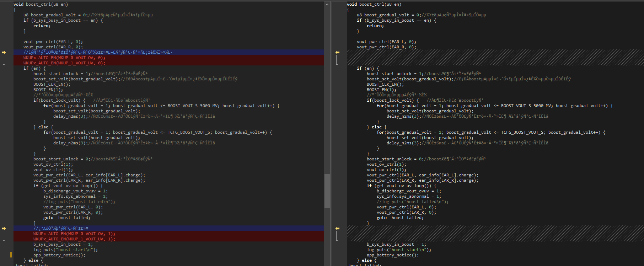Click 'return;' statement in right pane
644x266 pixels.
tap(375, 26)
